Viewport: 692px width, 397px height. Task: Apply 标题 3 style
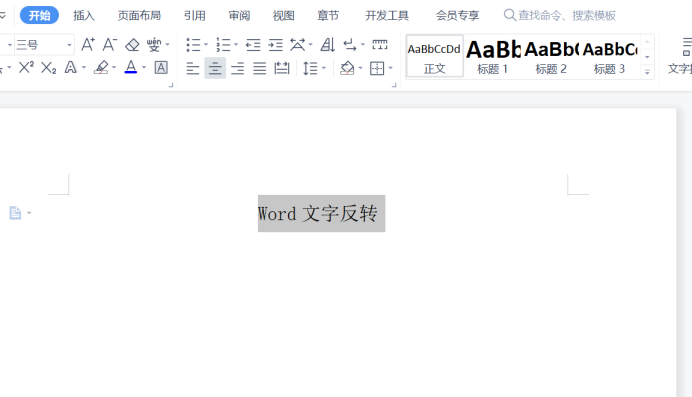tap(609, 56)
